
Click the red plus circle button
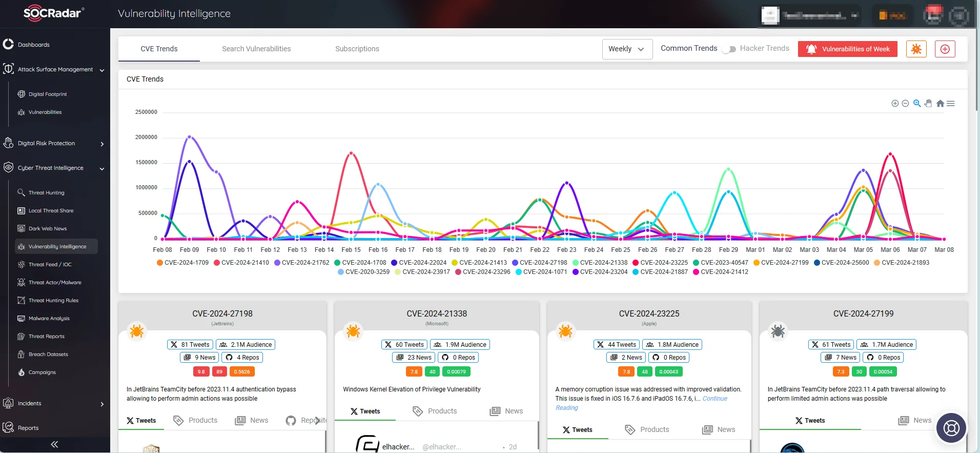945,49
